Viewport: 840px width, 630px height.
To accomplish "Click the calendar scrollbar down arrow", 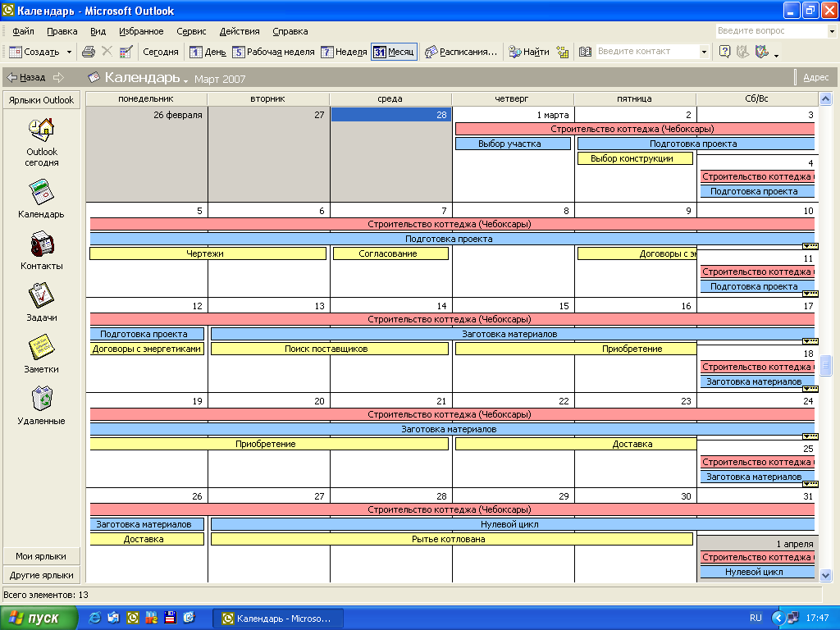I will (x=825, y=575).
